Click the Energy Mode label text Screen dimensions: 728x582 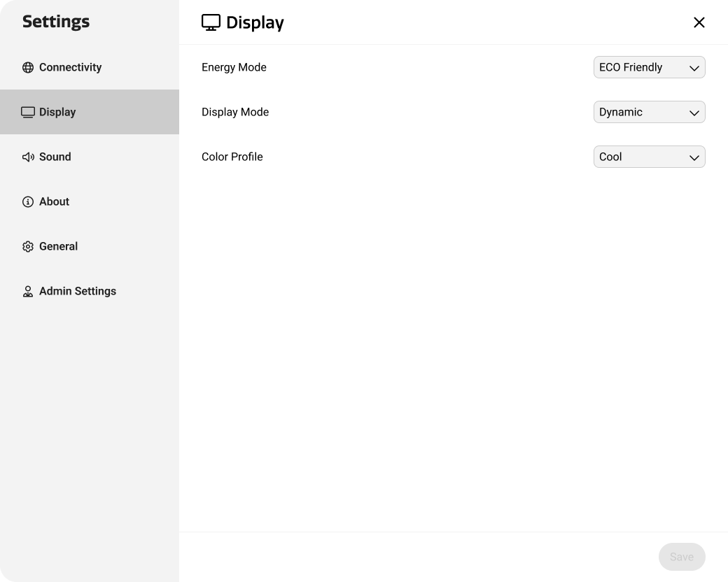pyautogui.click(x=234, y=67)
